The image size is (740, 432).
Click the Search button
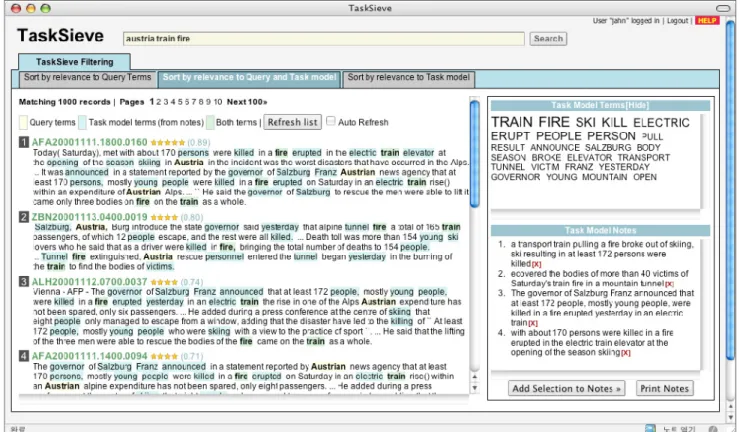548,39
